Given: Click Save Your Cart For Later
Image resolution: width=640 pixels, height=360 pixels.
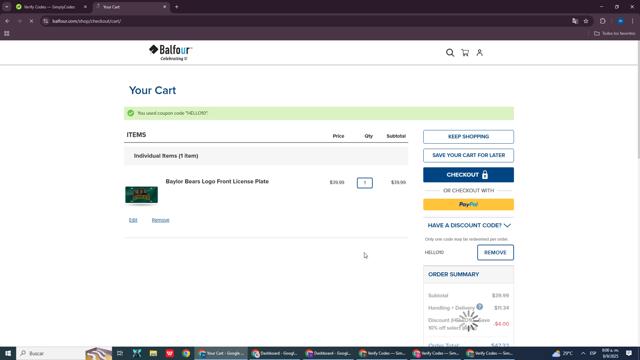Looking at the screenshot, I should pos(468,156).
